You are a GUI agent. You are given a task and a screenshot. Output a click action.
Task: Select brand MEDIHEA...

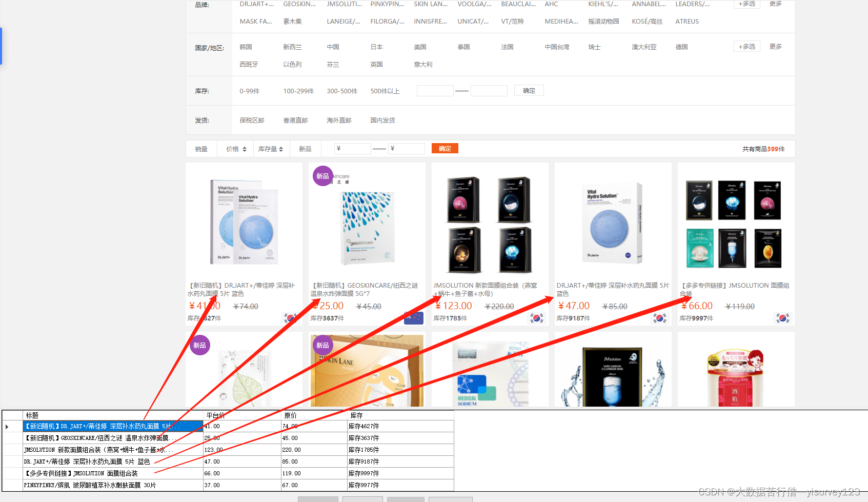(x=561, y=22)
